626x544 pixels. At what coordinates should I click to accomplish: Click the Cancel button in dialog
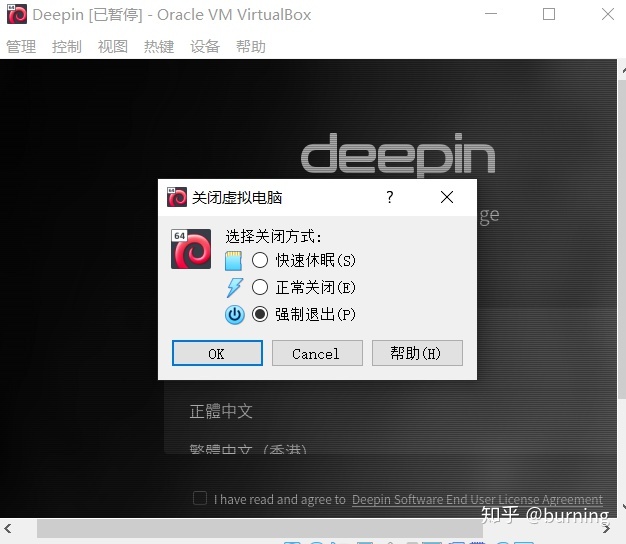[x=317, y=353]
